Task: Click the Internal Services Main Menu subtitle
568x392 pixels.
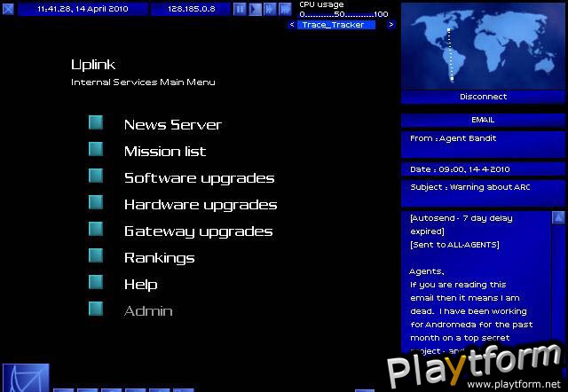Action: [143, 82]
